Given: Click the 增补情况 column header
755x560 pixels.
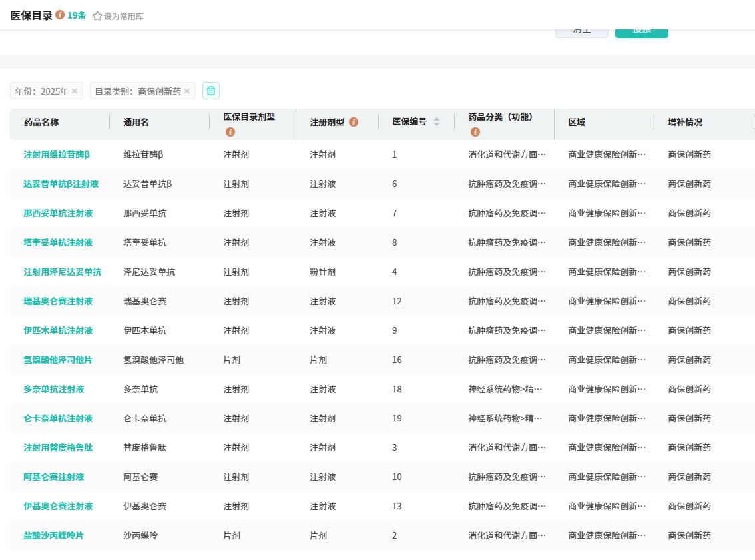Looking at the screenshot, I should [685, 122].
